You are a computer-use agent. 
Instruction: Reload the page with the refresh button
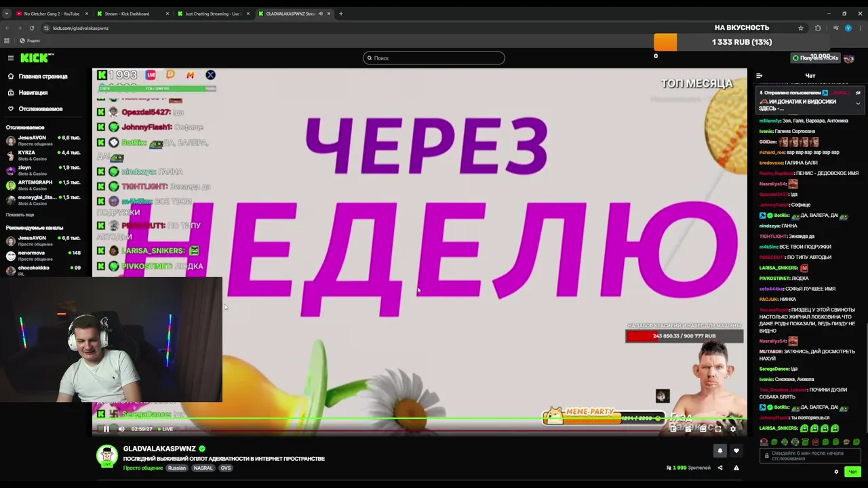[31, 28]
